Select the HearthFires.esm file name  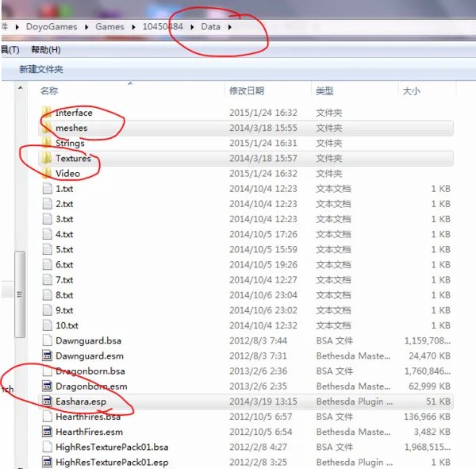point(89,432)
